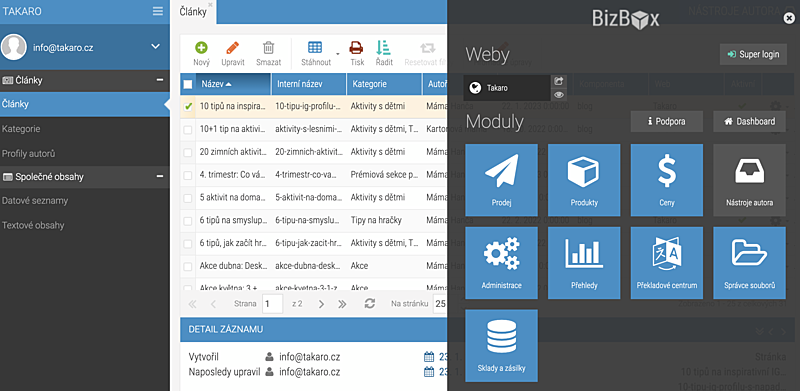
Task: Open the Administrace module tile
Action: (502, 263)
